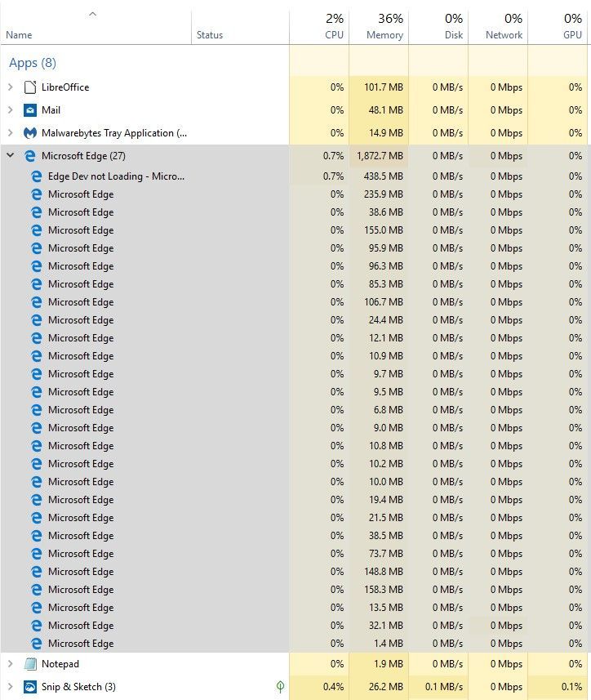Click the 85.3 MB memory cell
This screenshot has height=700, width=591.
click(x=379, y=284)
